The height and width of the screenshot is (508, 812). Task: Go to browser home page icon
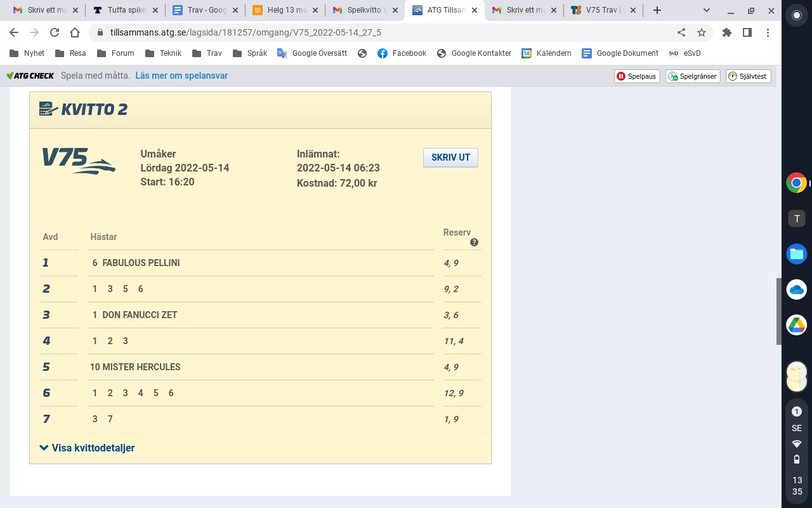pyautogui.click(x=75, y=32)
